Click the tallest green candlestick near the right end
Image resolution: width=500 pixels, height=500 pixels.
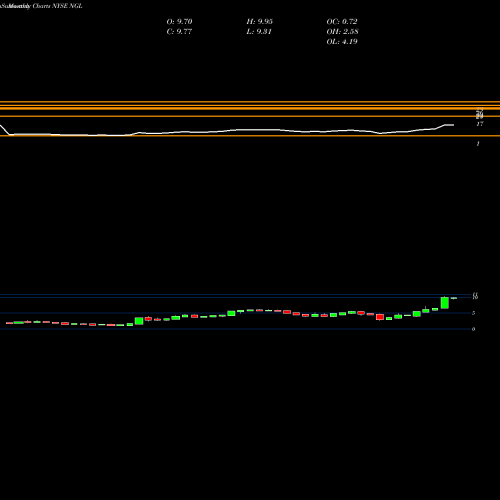click(x=445, y=303)
